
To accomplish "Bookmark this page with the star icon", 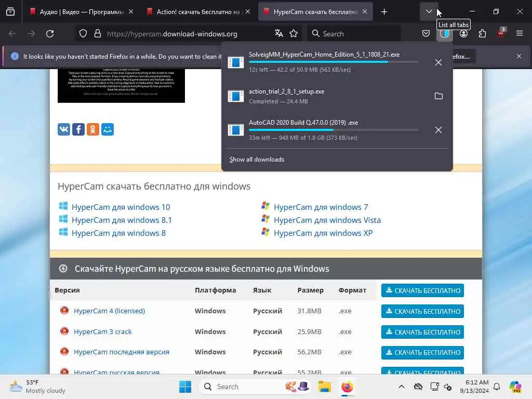I will point(294,33).
